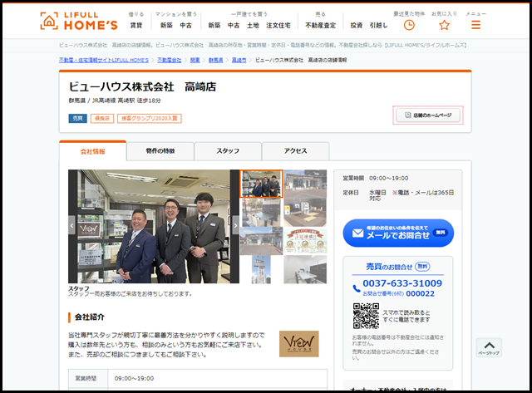This screenshot has height=393, width=532.
Task: Click inquiry number 000022
Action: click(420, 293)
